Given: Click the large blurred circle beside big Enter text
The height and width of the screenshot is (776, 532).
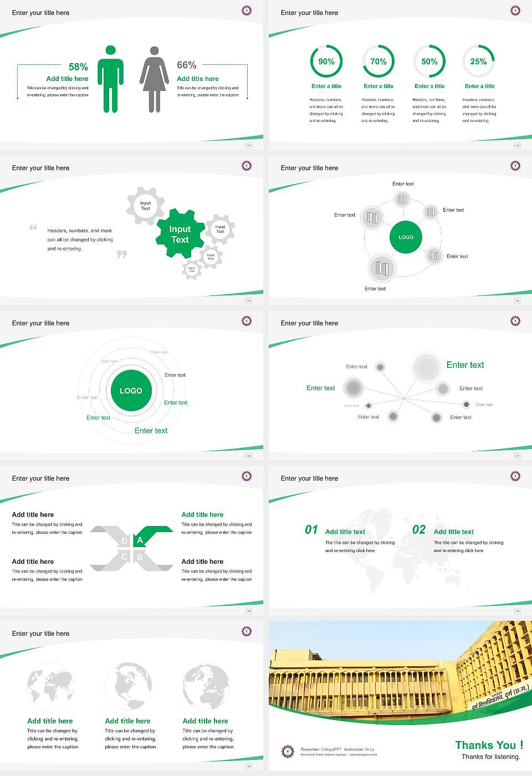Looking at the screenshot, I should point(427,367).
